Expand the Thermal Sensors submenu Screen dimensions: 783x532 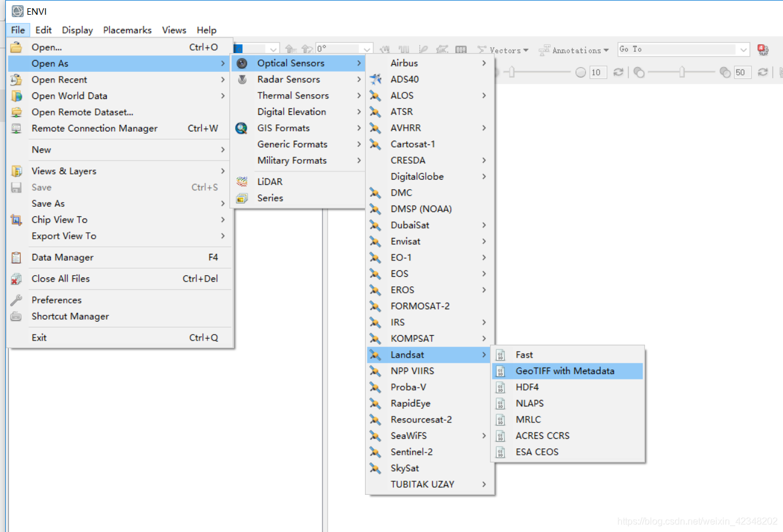click(298, 95)
